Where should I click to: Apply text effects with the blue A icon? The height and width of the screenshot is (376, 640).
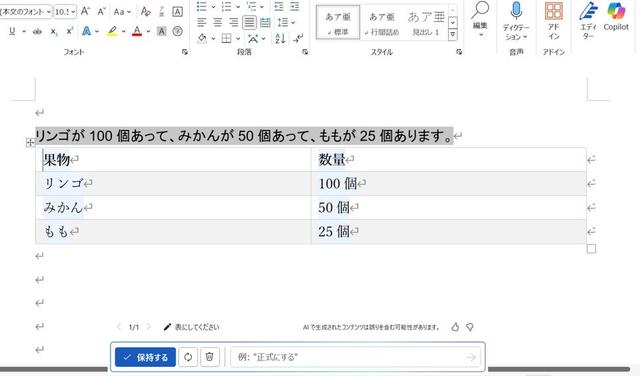pyautogui.click(x=86, y=31)
